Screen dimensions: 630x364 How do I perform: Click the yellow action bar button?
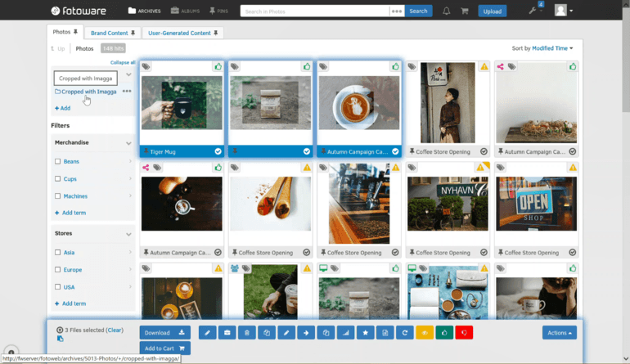(x=425, y=333)
